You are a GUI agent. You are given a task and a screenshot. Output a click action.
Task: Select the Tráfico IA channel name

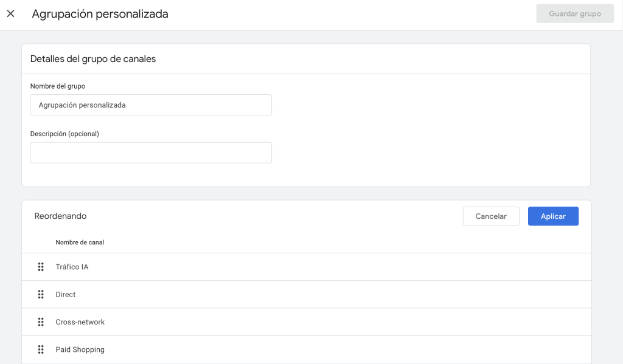72,267
